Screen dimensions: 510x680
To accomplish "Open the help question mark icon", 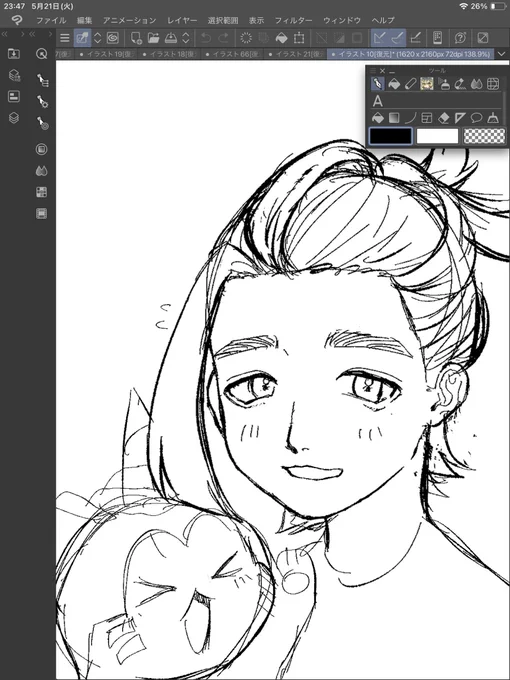I will tap(460, 38).
